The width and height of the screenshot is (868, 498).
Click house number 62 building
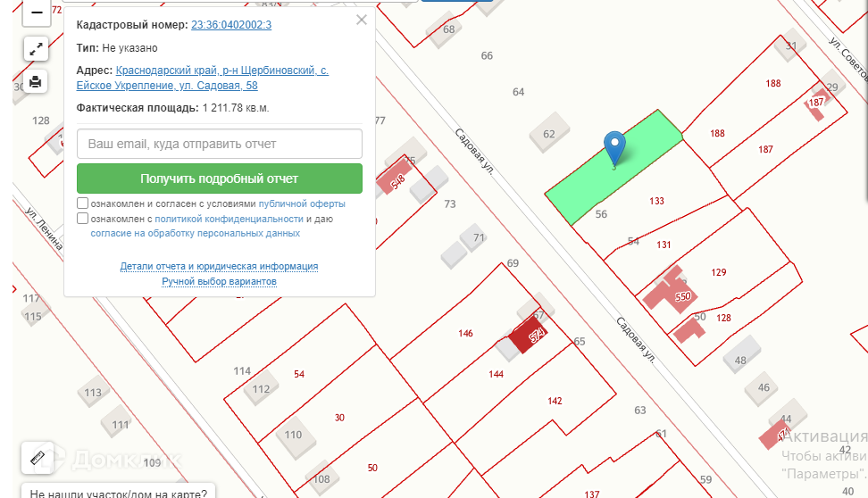[549, 133]
